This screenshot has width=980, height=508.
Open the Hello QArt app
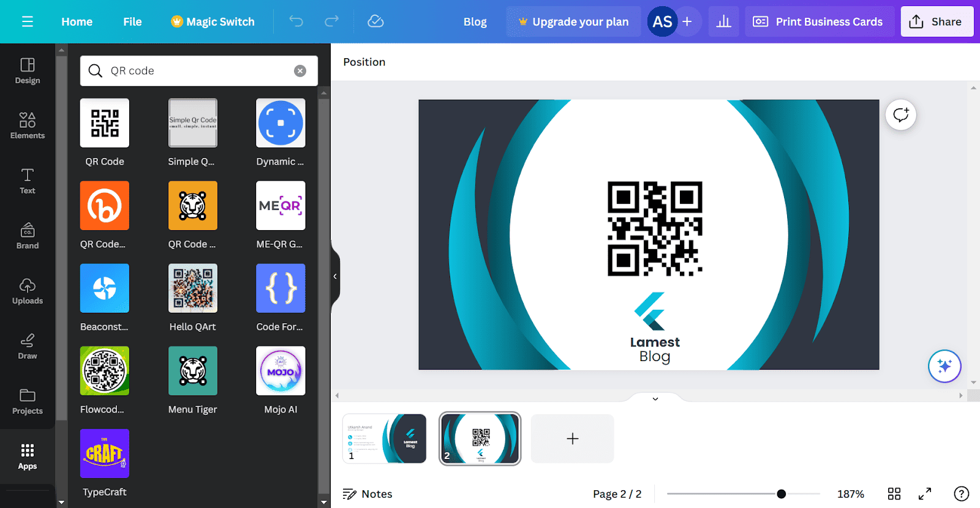pos(193,288)
